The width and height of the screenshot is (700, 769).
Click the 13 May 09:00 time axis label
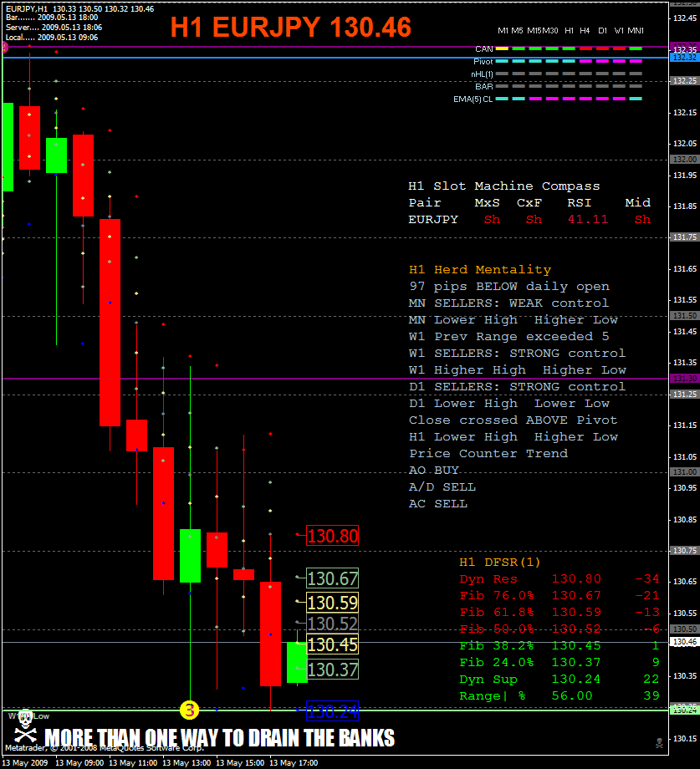[79, 763]
